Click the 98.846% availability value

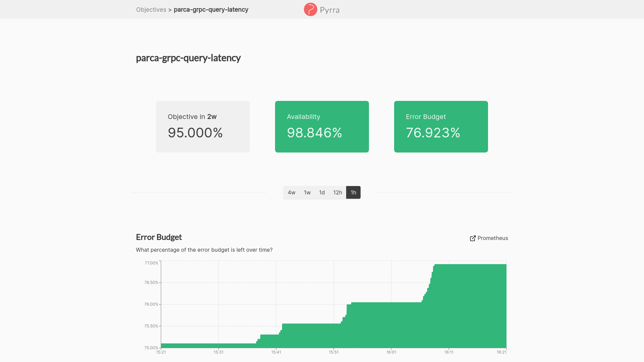pyautogui.click(x=314, y=133)
